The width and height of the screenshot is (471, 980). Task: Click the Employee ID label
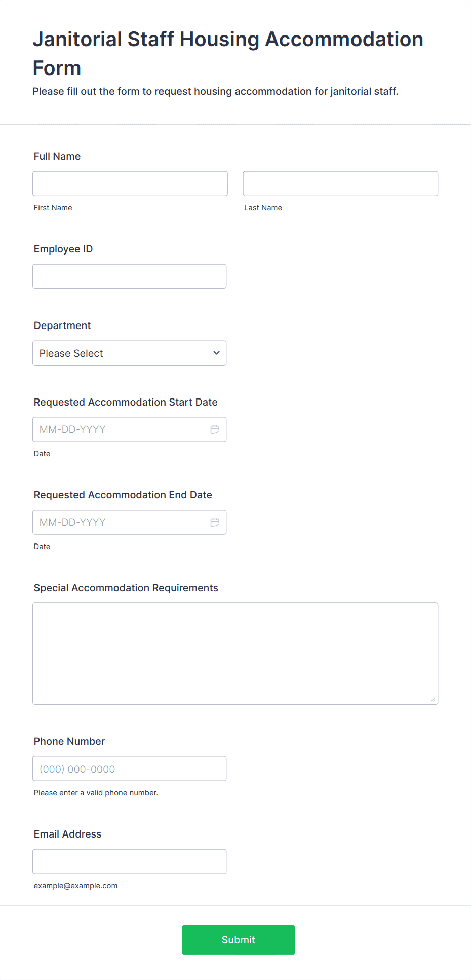tap(63, 249)
